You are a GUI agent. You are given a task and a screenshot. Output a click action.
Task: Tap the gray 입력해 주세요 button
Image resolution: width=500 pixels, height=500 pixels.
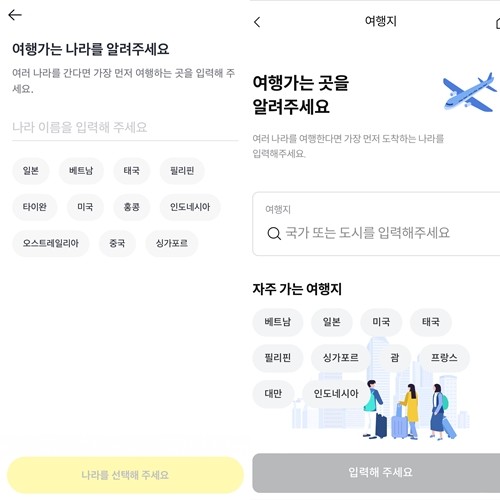coord(376,473)
